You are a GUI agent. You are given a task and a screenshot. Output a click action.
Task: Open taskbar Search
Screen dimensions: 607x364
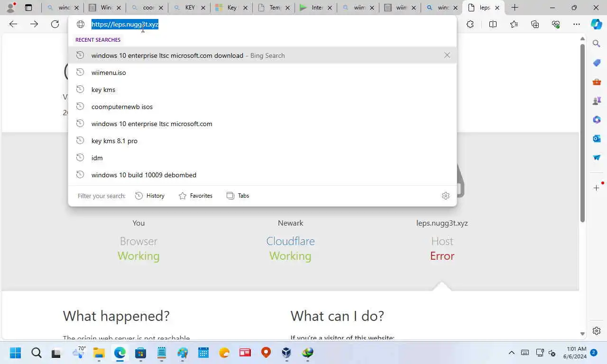coord(36,353)
